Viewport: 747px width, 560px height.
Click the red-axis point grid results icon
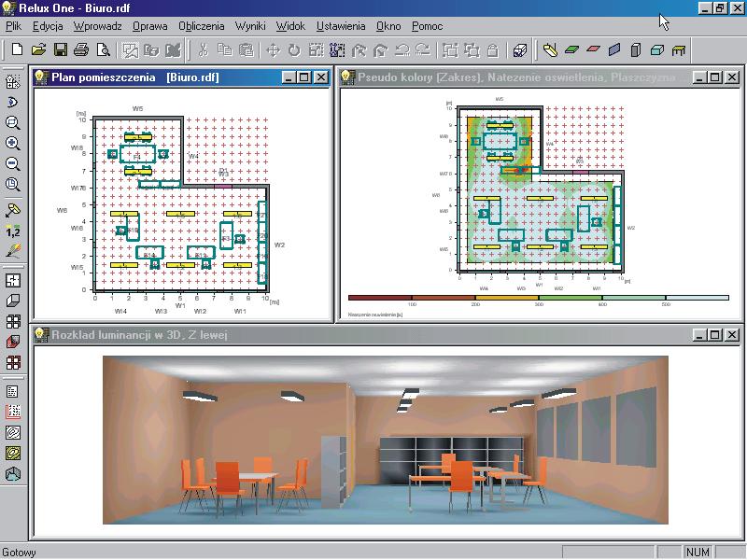pos(13,412)
